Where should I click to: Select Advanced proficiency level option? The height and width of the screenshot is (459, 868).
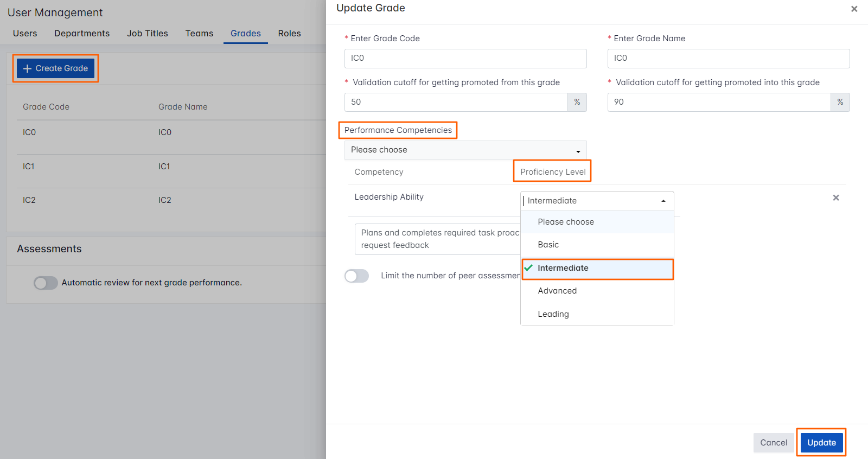(557, 291)
